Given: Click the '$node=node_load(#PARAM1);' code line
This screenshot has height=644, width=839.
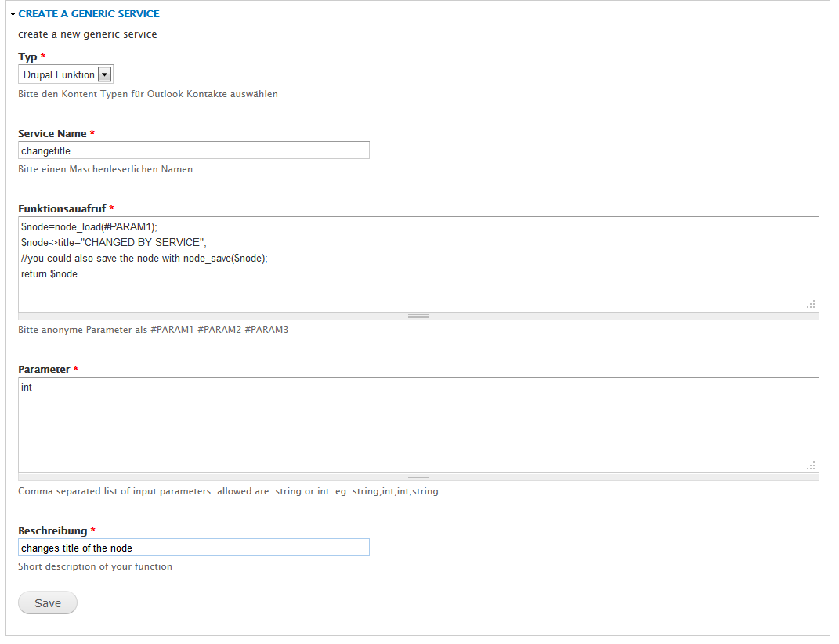Looking at the screenshot, I should [x=89, y=226].
